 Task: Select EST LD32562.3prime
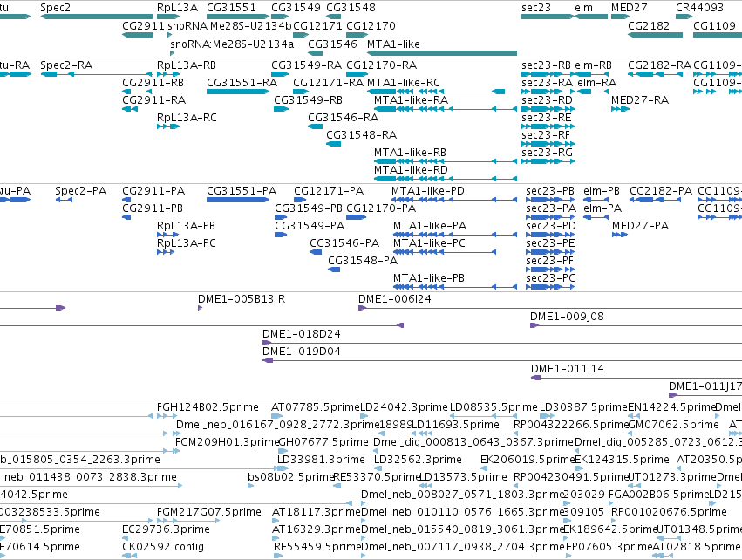coord(378,468)
